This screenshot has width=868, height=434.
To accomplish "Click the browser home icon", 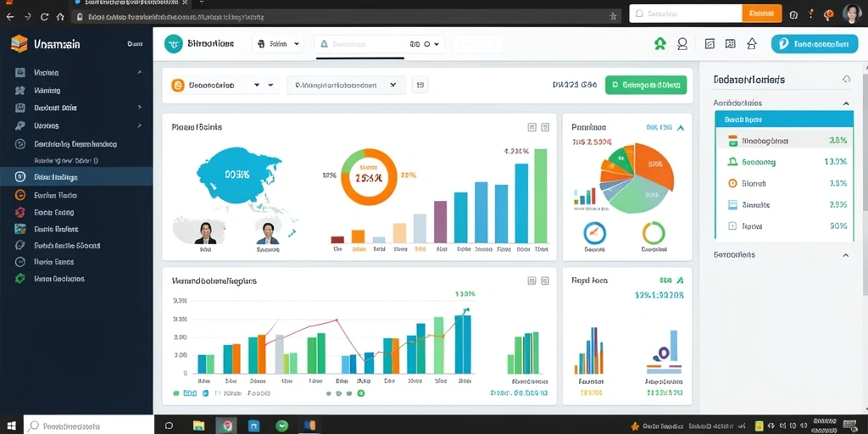I will [x=60, y=17].
